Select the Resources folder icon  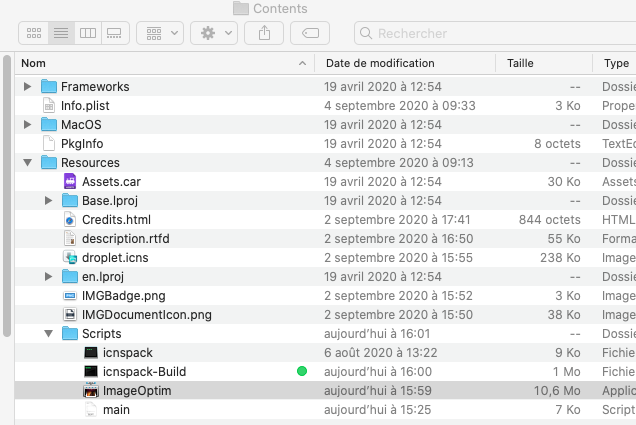click(49, 163)
